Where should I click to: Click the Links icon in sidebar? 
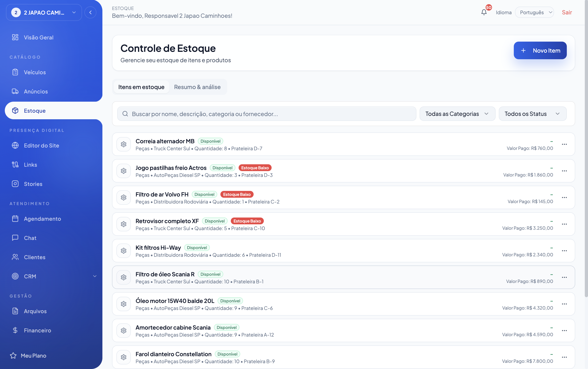coord(15,165)
